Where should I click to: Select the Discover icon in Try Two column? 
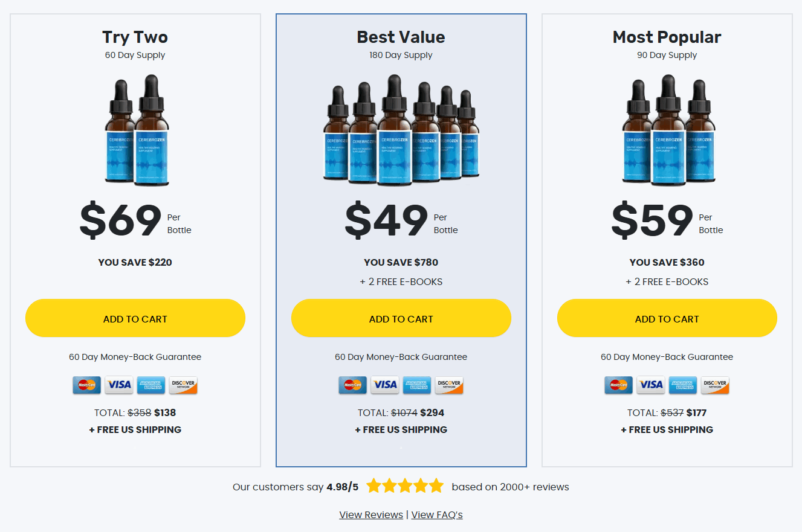pos(183,385)
